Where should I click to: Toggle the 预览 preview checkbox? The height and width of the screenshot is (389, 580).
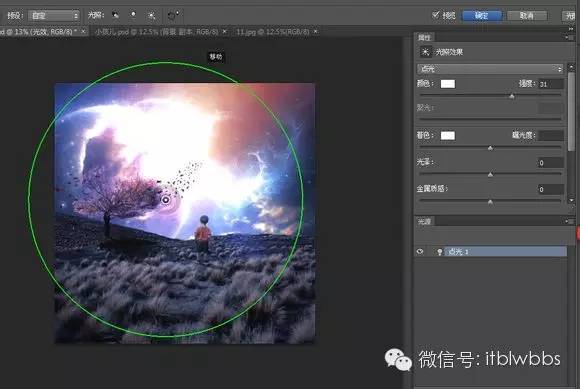[x=436, y=15]
